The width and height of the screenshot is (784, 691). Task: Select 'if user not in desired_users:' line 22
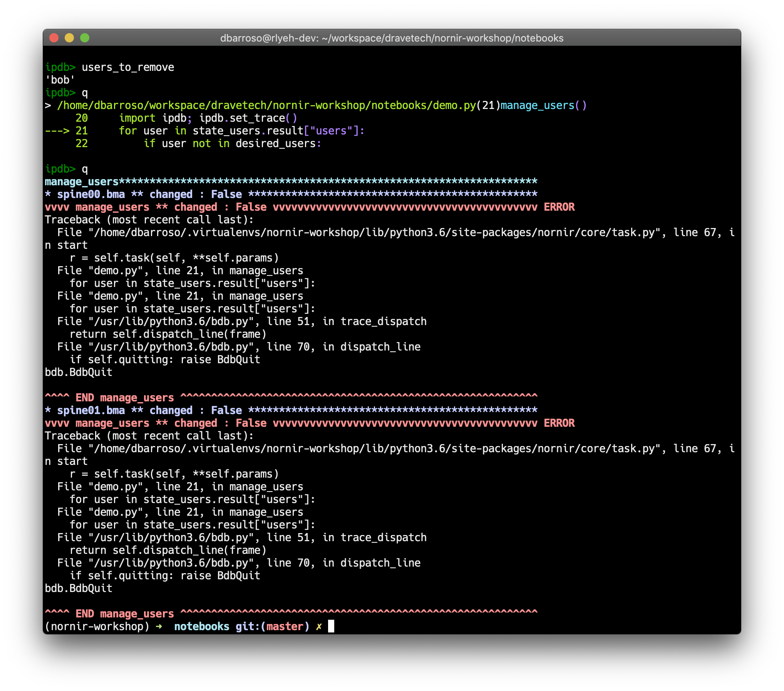coord(233,144)
